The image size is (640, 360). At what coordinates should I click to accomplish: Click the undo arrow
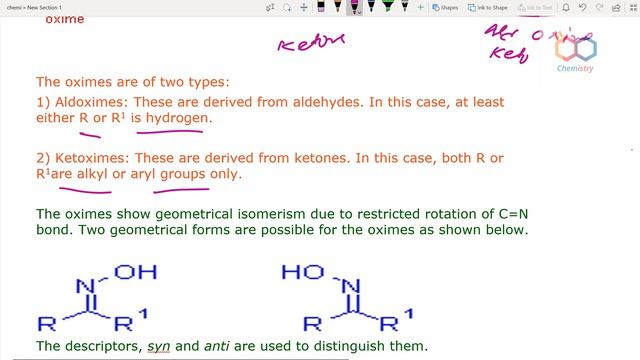point(582,7)
